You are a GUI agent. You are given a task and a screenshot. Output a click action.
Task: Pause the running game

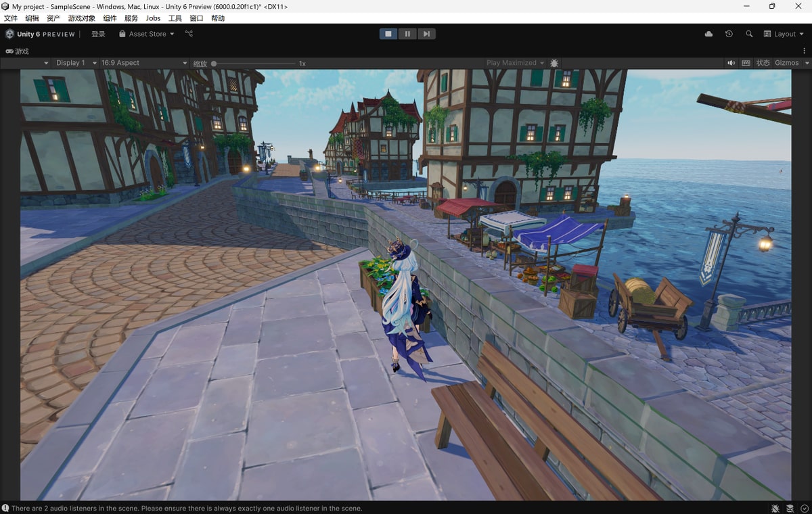(x=407, y=34)
